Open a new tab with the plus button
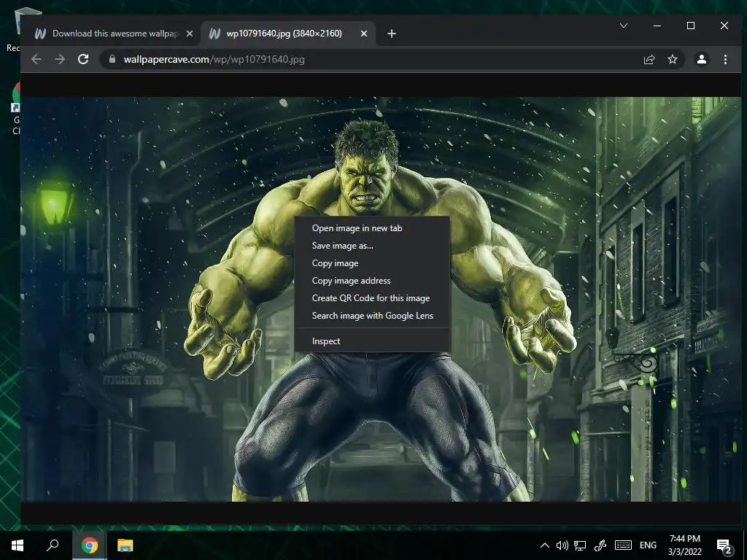This screenshot has width=747, height=560. coord(392,34)
